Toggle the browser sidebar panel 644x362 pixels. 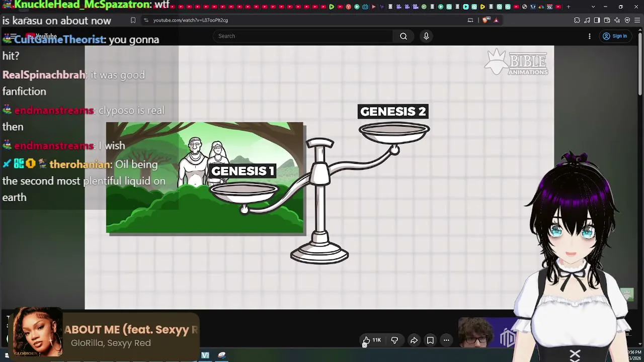(x=597, y=20)
